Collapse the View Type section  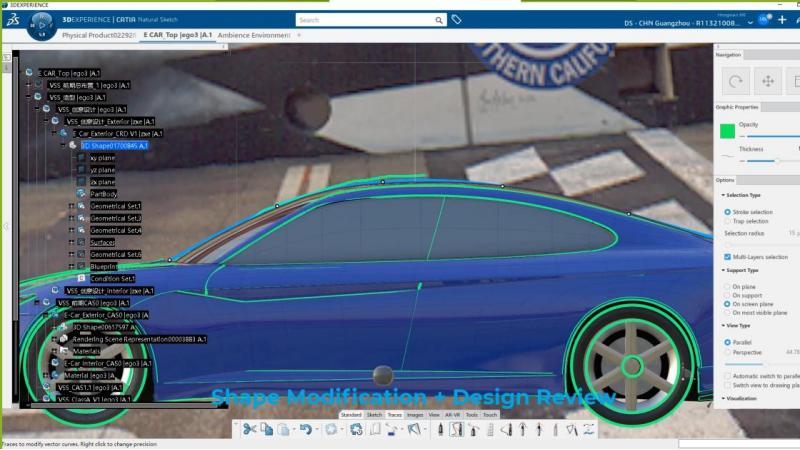[x=723, y=325]
